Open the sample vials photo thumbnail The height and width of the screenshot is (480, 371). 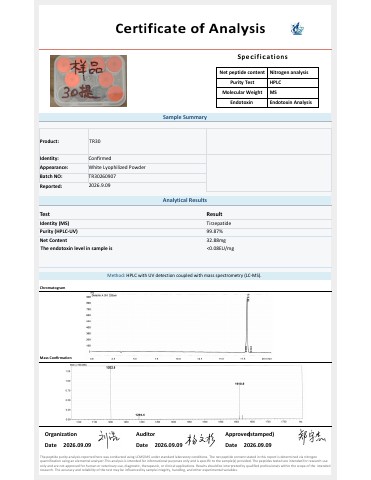(x=88, y=81)
